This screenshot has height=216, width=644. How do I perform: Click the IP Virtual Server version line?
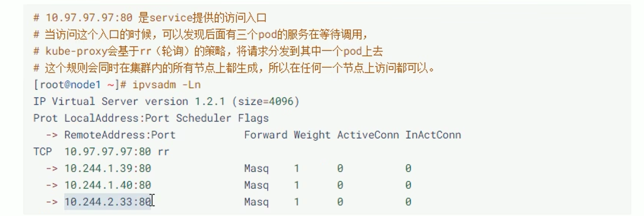pos(132,101)
